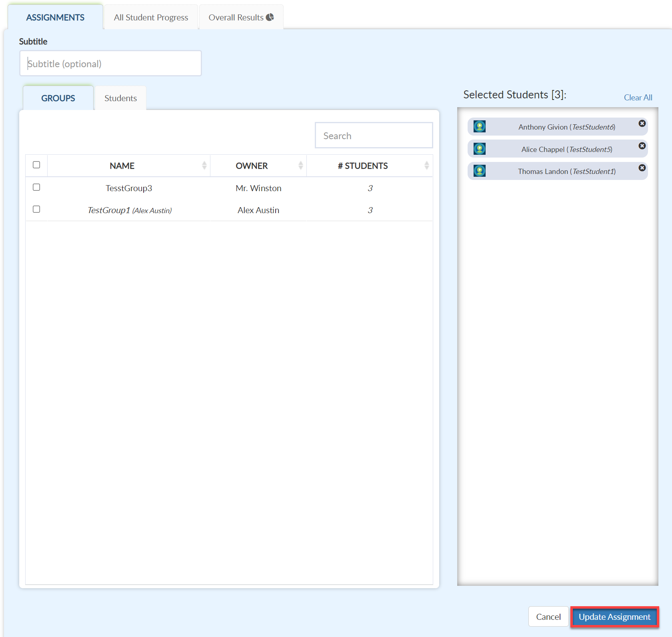This screenshot has height=637, width=672.
Task: Select the GROUPS tab
Action: tap(58, 98)
